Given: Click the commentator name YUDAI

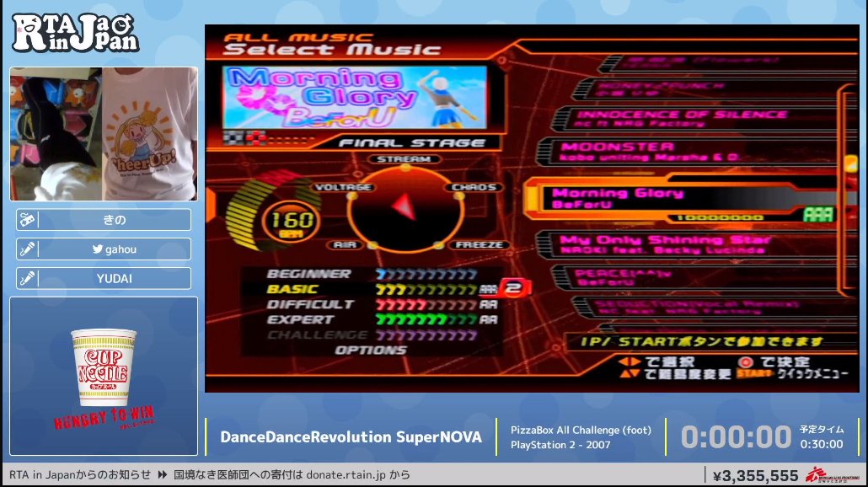Looking at the screenshot, I should click(115, 278).
